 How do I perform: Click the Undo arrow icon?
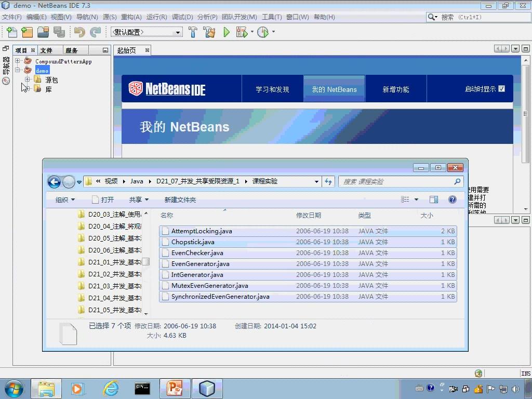coord(79,32)
